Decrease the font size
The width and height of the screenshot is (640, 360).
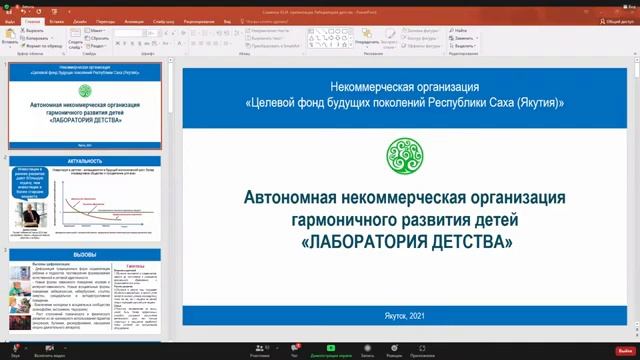click(173, 33)
